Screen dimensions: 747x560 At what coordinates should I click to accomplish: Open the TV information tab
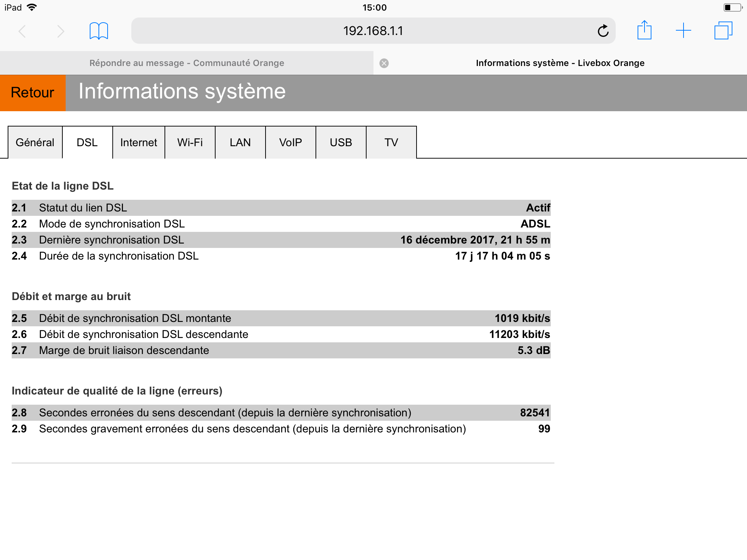tap(391, 143)
